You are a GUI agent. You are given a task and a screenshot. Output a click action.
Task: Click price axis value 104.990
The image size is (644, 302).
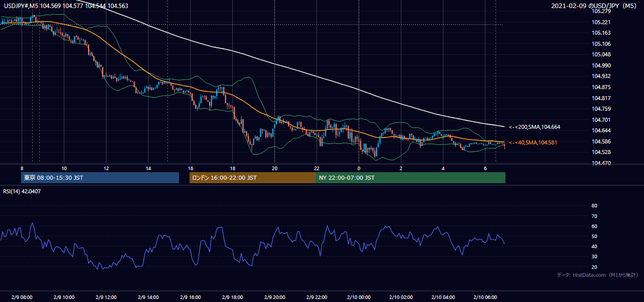click(x=601, y=65)
